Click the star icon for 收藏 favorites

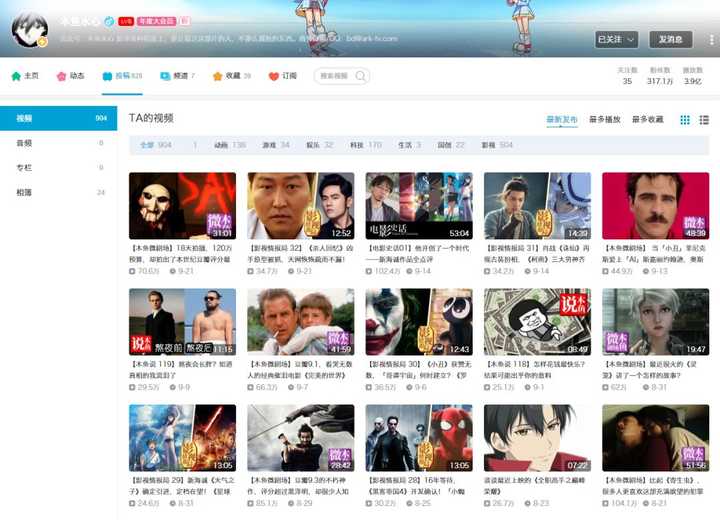pyautogui.click(x=218, y=76)
